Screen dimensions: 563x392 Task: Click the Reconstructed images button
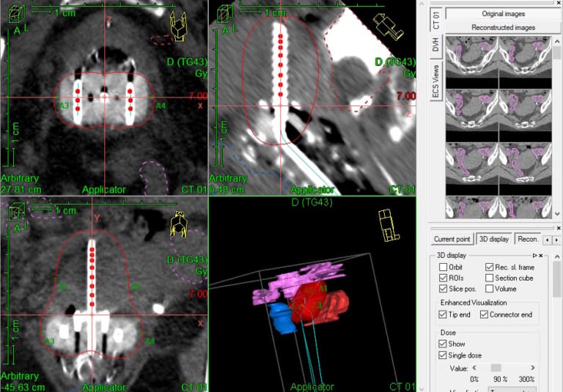[503, 27]
